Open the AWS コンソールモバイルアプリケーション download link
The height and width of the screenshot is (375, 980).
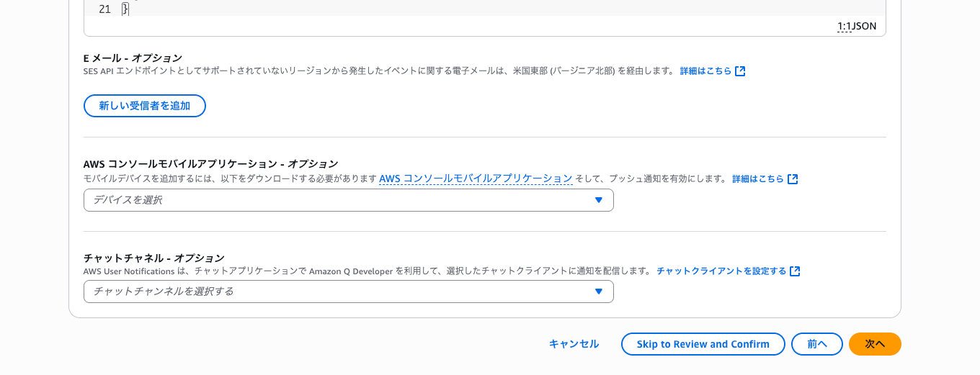pyautogui.click(x=476, y=179)
